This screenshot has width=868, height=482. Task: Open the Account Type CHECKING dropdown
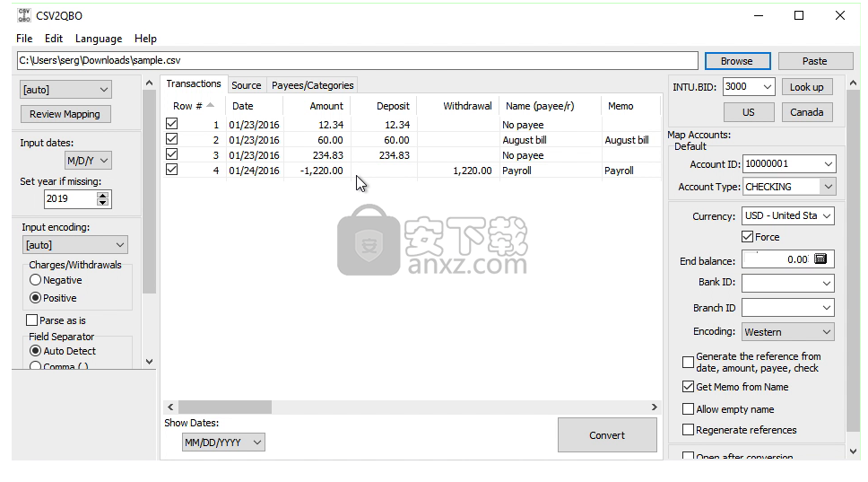[x=789, y=187]
